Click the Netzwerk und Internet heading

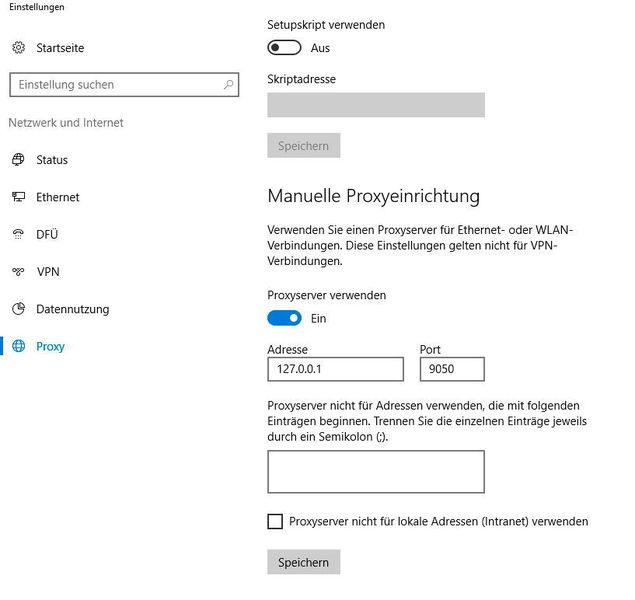click(66, 123)
